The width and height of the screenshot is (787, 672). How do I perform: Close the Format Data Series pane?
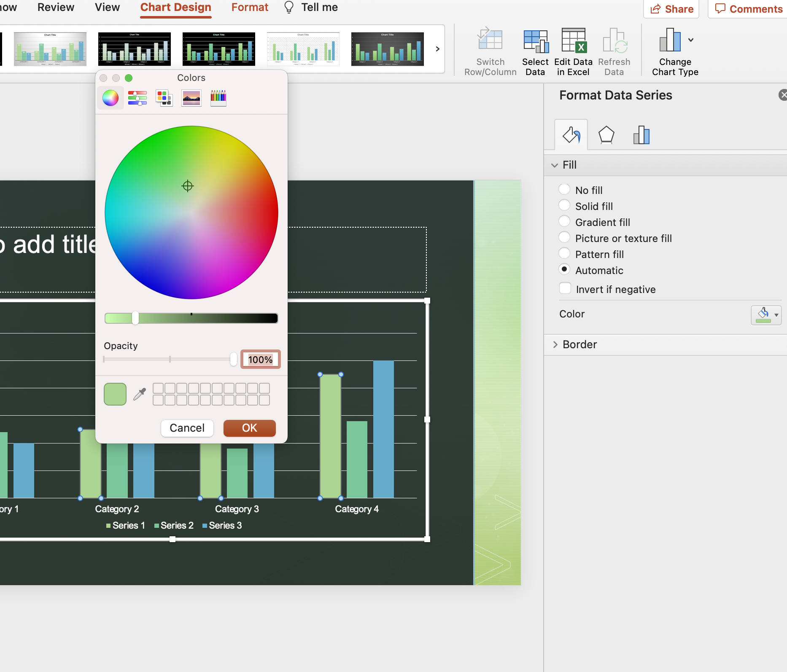[x=783, y=95]
